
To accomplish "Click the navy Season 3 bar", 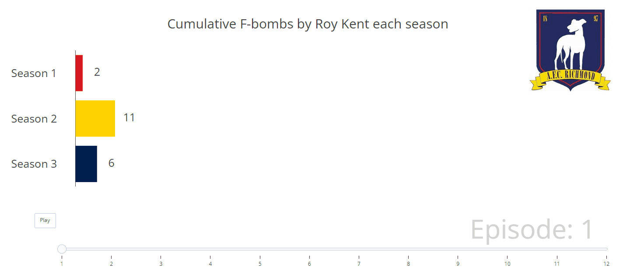I will coord(86,164).
